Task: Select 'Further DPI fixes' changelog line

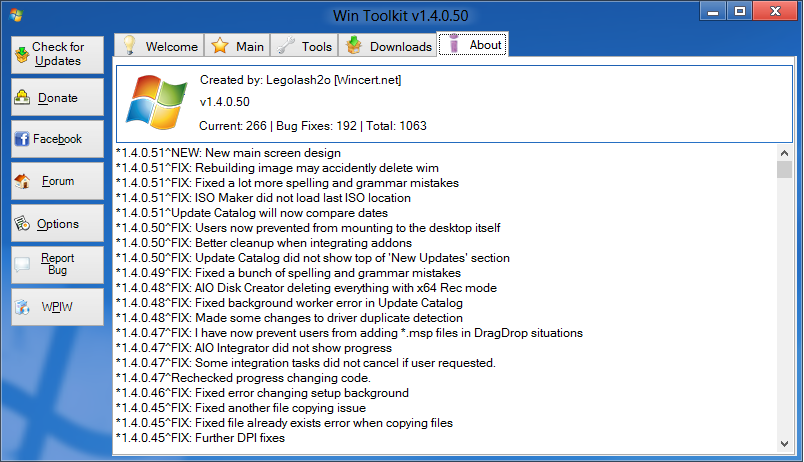Action: (200, 438)
